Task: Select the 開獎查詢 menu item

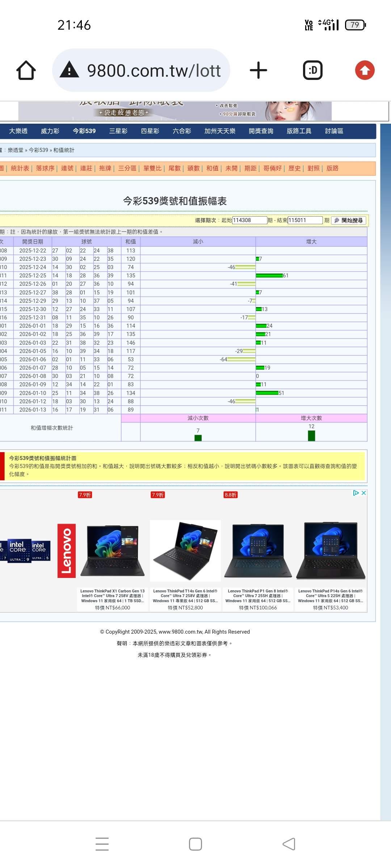Action: coord(261,131)
